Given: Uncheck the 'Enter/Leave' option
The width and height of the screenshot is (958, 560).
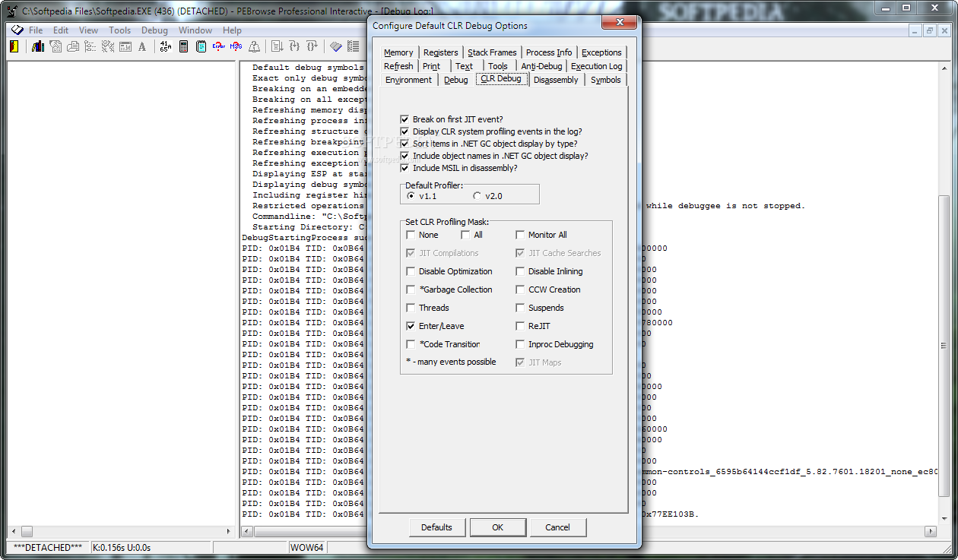Looking at the screenshot, I should (x=411, y=326).
